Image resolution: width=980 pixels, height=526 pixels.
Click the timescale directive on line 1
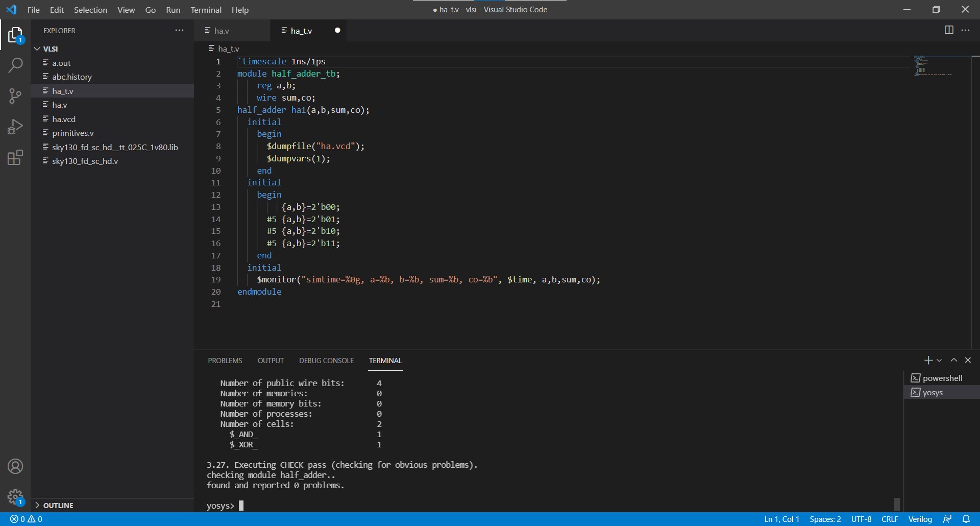[281, 61]
